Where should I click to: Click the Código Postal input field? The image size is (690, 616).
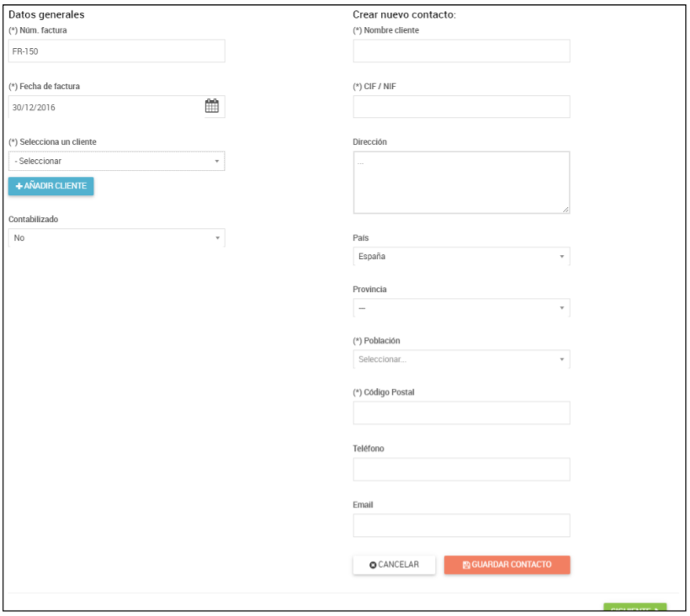pos(461,413)
